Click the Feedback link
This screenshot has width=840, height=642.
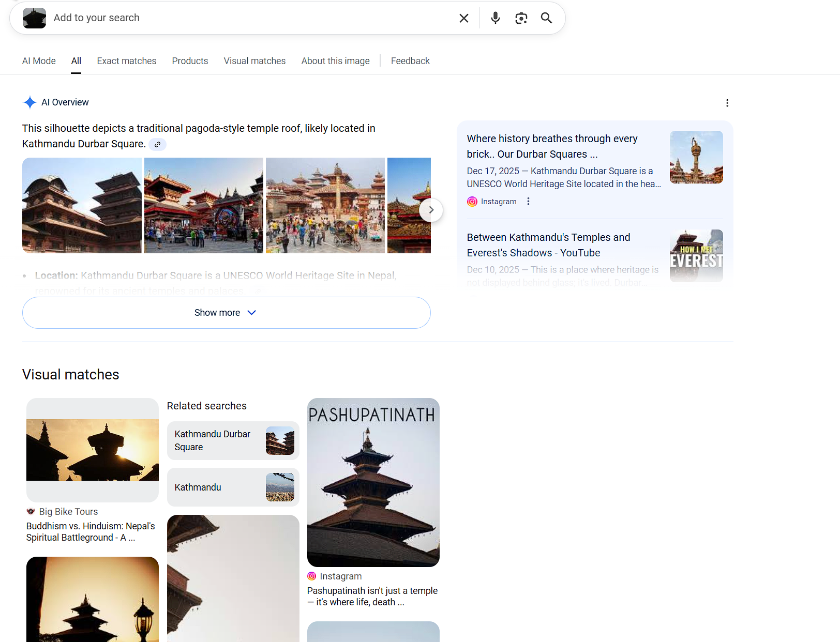click(410, 61)
